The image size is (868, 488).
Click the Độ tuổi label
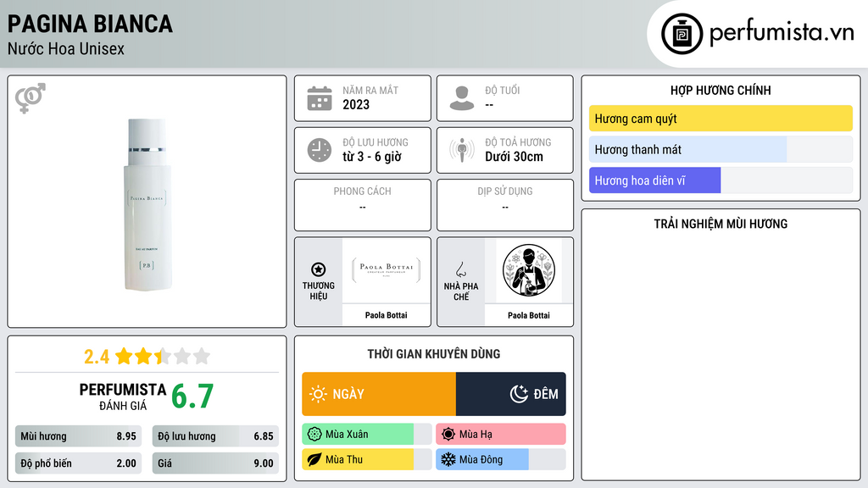pyautogui.click(x=503, y=90)
